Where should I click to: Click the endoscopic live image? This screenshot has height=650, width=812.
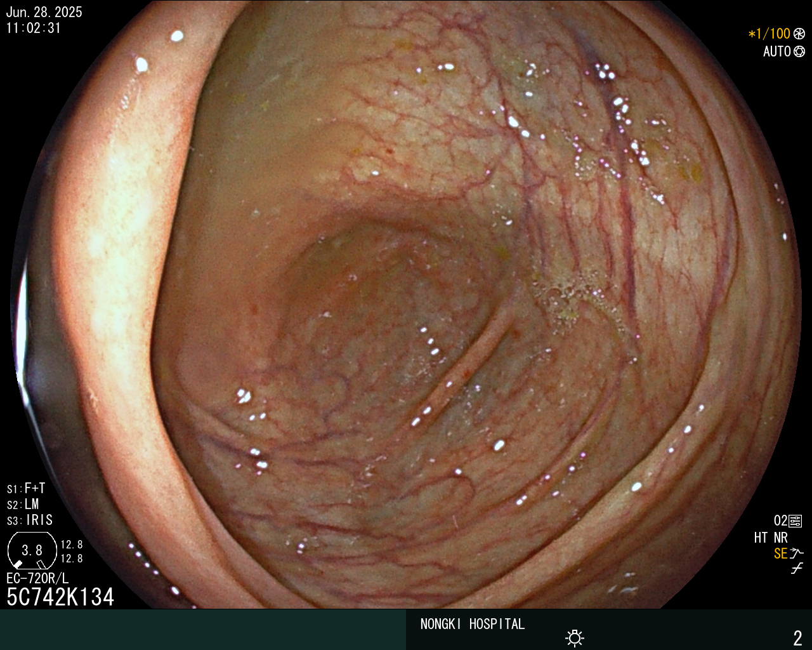click(406, 305)
